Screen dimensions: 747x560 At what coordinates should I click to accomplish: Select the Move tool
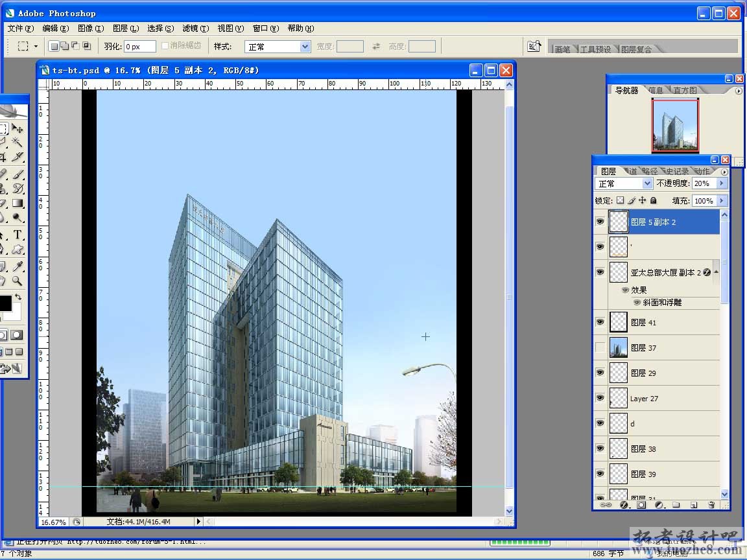[x=18, y=128]
